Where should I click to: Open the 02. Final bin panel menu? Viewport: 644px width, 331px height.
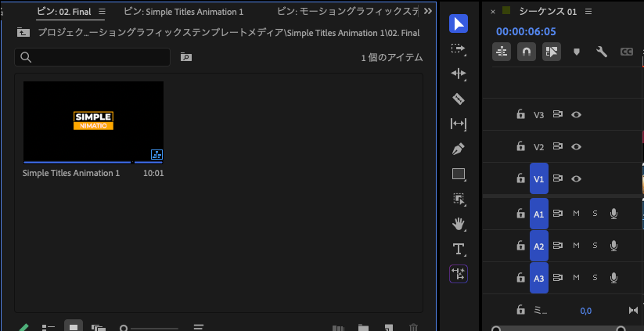[x=103, y=12]
